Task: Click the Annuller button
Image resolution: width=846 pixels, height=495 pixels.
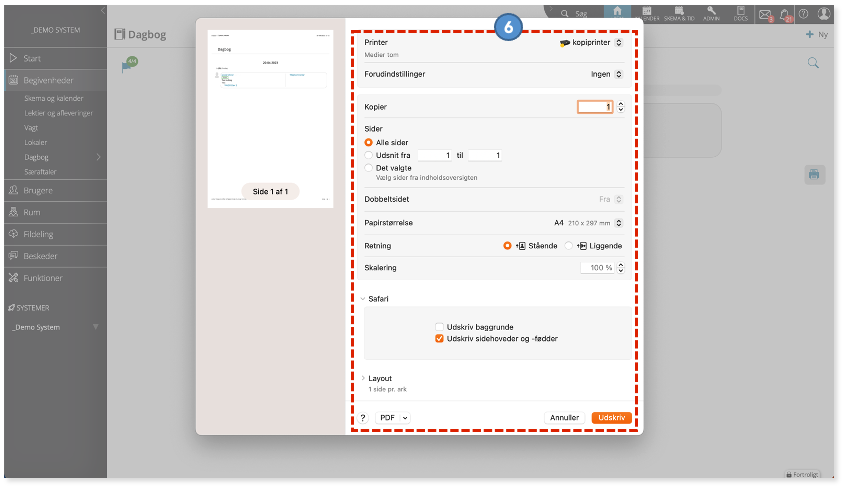Action: tap(564, 418)
